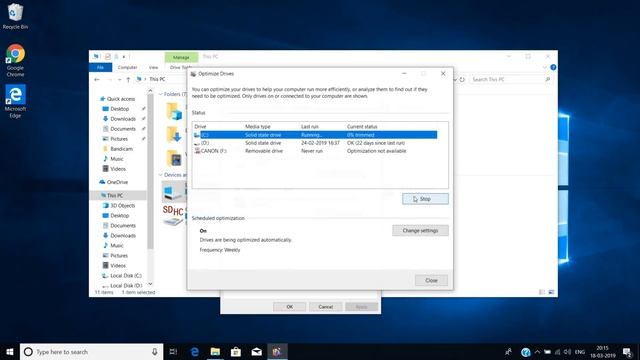Switch Explorer to large icons view
Screen dimensions: 640x360
click(x=551, y=292)
